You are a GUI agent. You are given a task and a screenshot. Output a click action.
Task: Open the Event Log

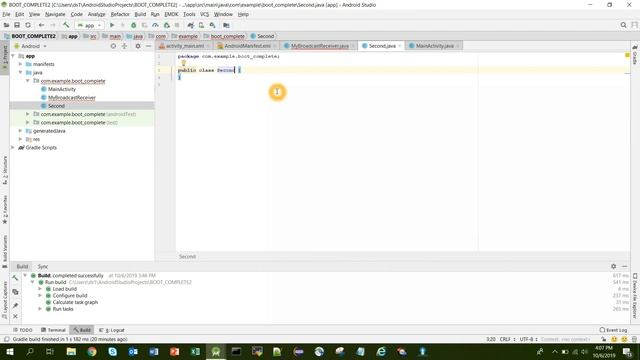pos(613,330)
